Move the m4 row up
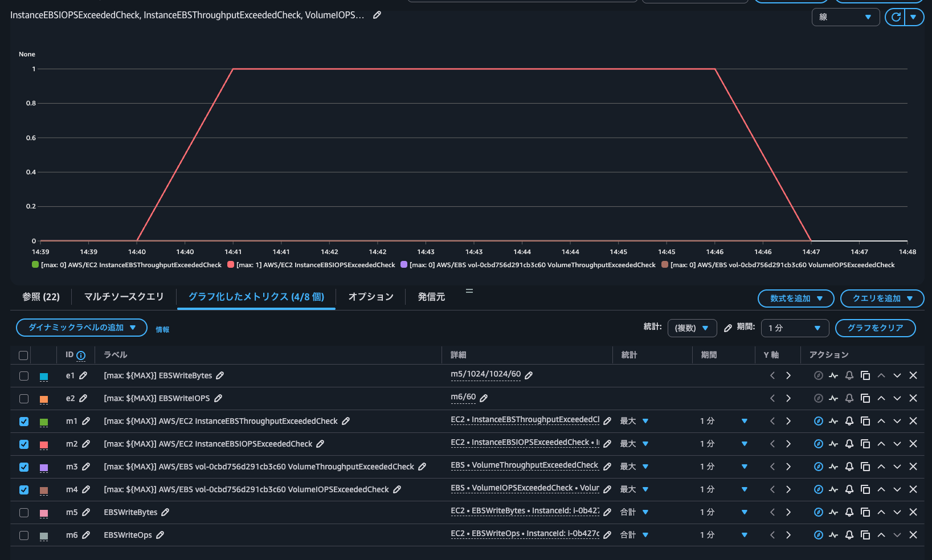Screen dimensions: 932x560 pyautogui.click(x=881, y=489)
